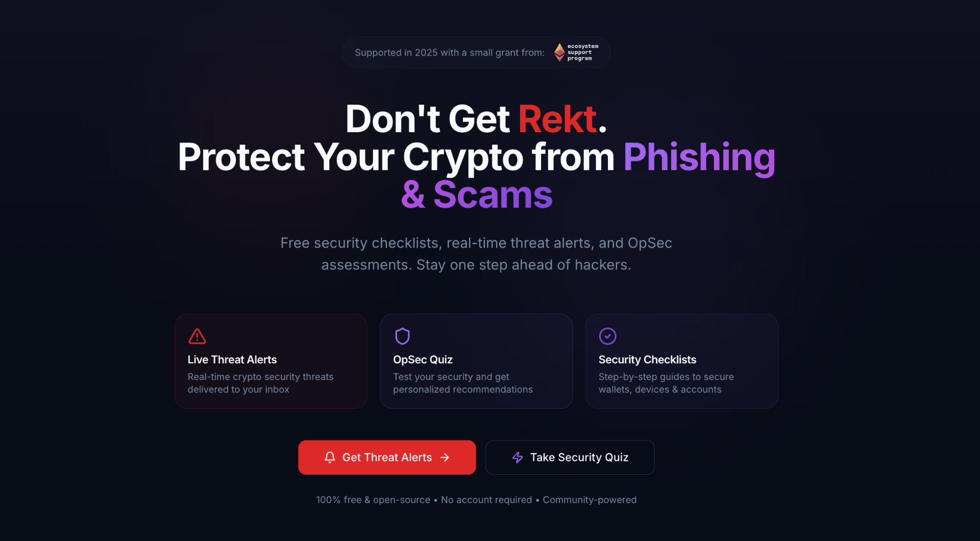Click the right arrow on Get Threat Alerts

coord(445,457)
